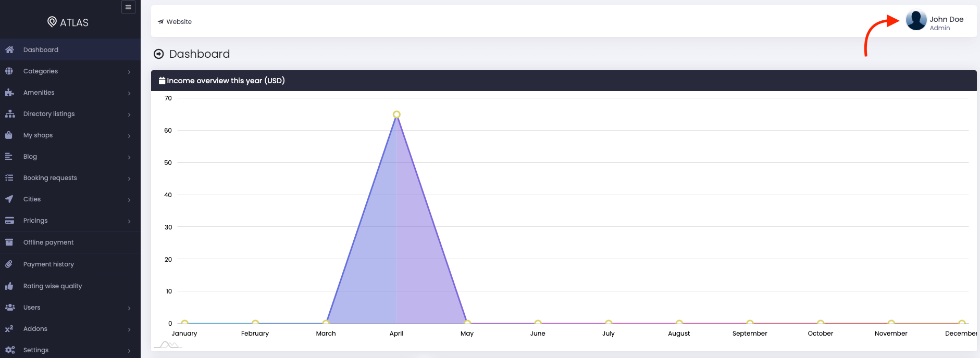
Task: Select Directory listings in the sidebar
Action: [70, 114]
